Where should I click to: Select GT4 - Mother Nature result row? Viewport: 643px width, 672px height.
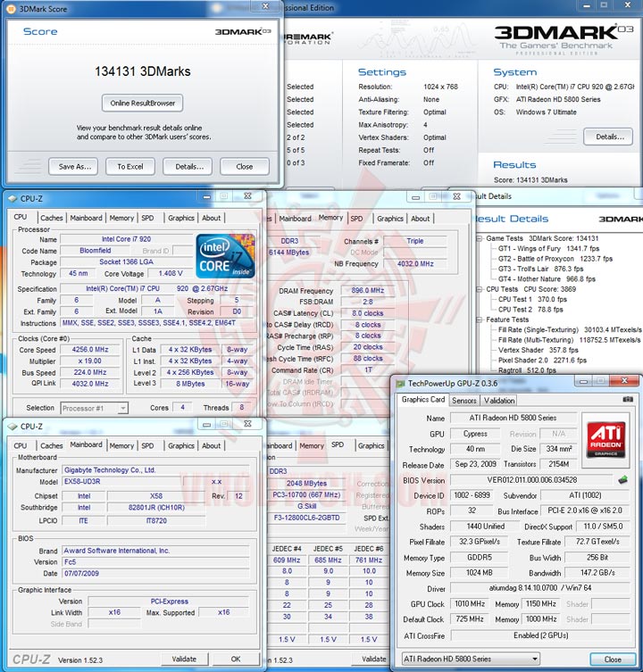547,279
